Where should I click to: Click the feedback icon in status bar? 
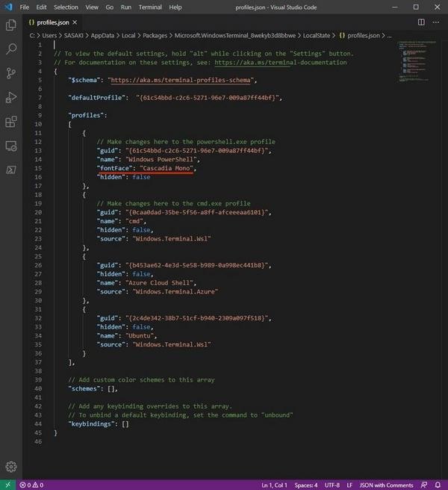coord(424,485)
